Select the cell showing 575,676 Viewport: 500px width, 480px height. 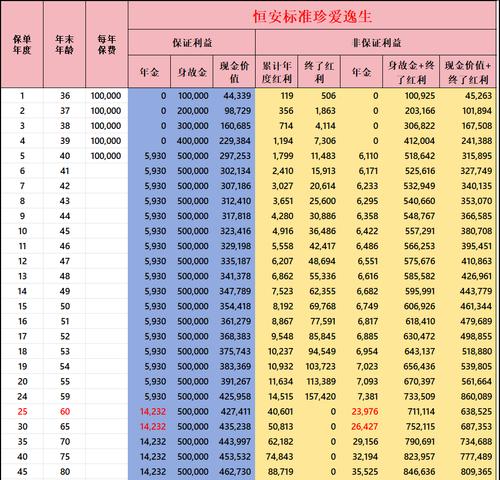(420, 261)
